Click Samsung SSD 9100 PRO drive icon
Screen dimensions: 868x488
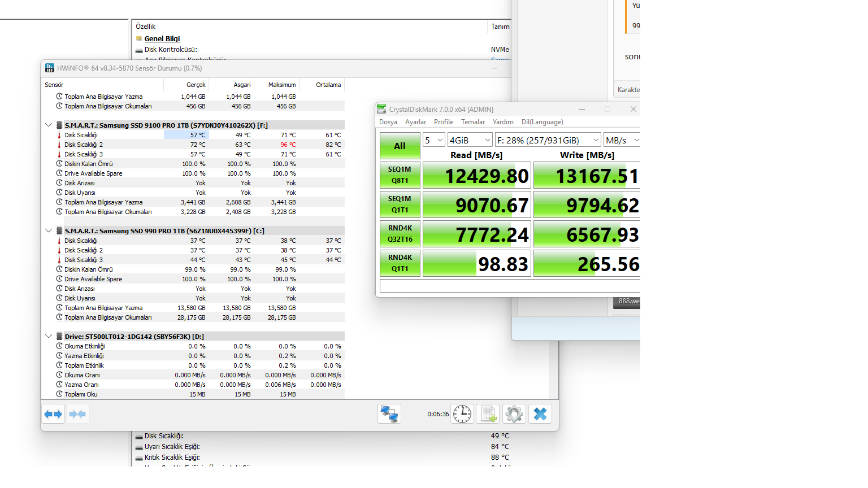(59, 125)
